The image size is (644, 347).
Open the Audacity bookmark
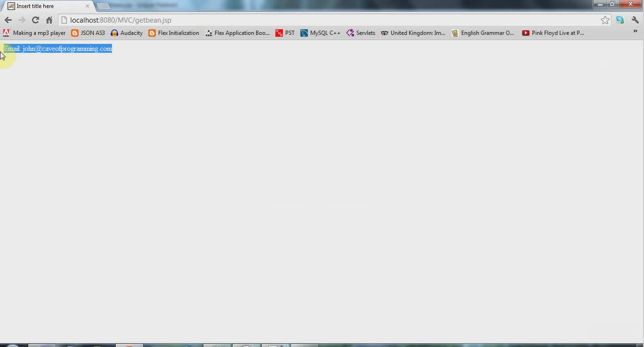pyautogui.click(x=127, y=33)
